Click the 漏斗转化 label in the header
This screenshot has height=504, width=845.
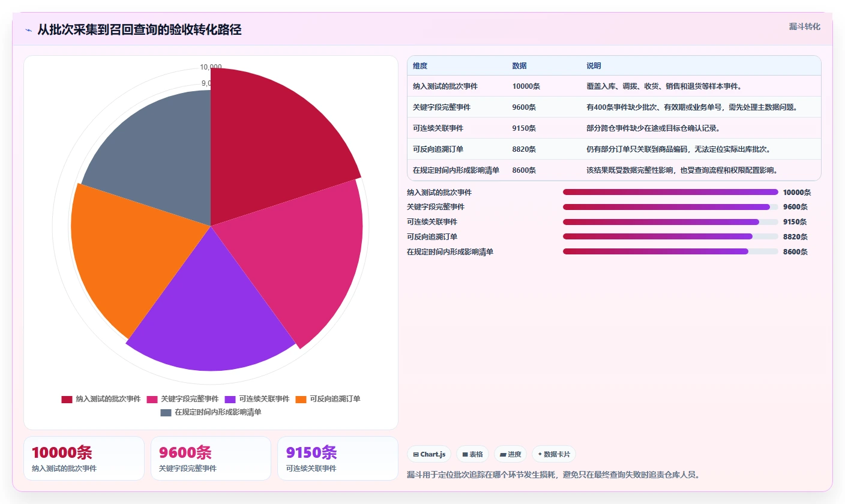[804, 26]
